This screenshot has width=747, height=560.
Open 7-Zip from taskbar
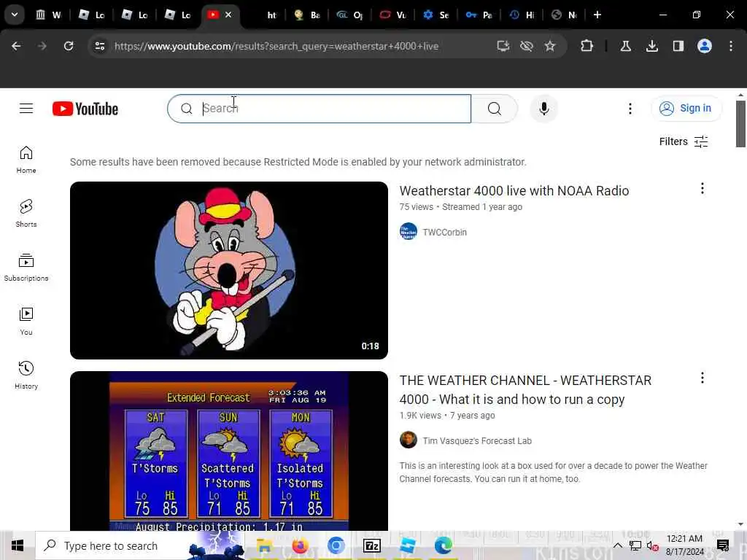[371, 545]
